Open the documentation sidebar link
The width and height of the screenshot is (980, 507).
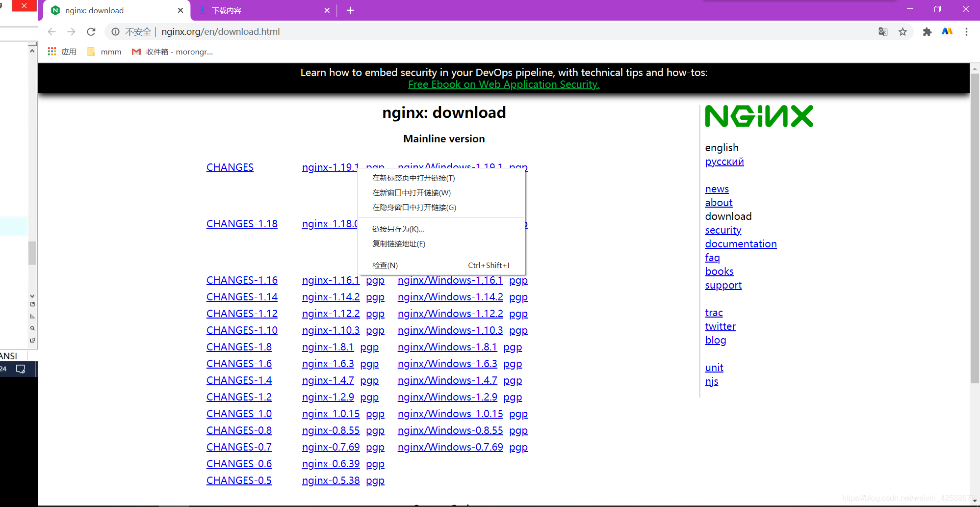click(741, 244)
